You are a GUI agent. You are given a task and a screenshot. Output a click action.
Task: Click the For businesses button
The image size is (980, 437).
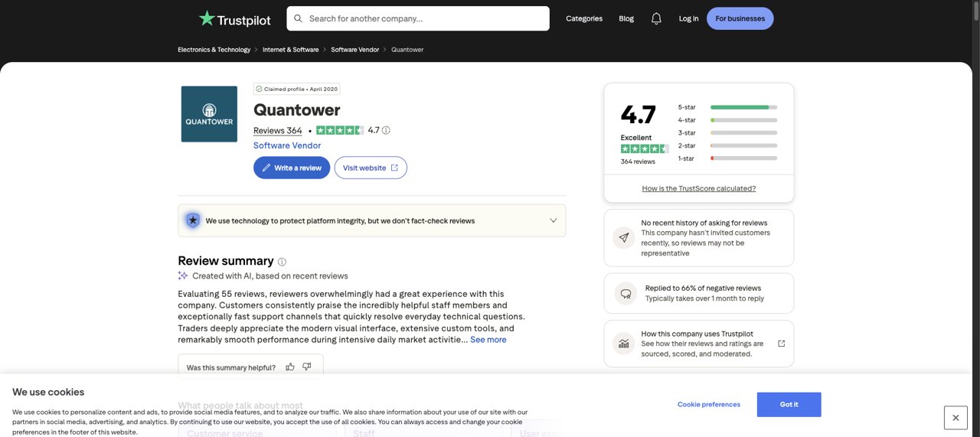(x=740, y=18)
